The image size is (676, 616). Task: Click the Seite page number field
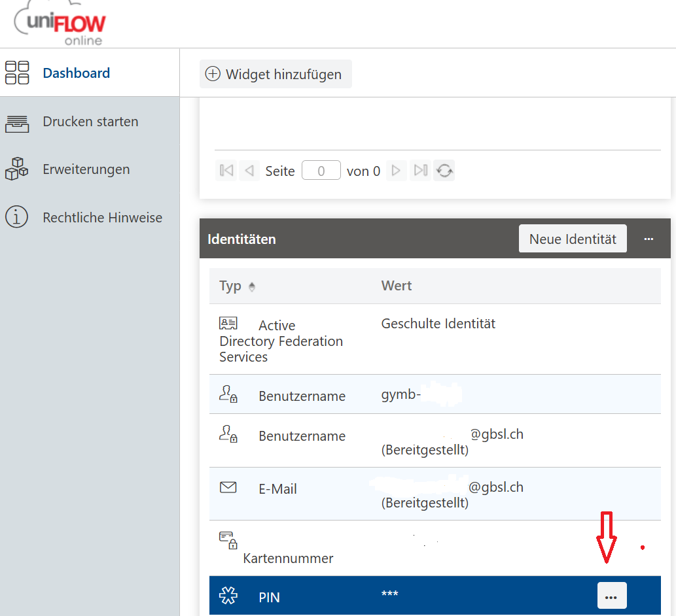pyautogui.click(x=321, y=171)
